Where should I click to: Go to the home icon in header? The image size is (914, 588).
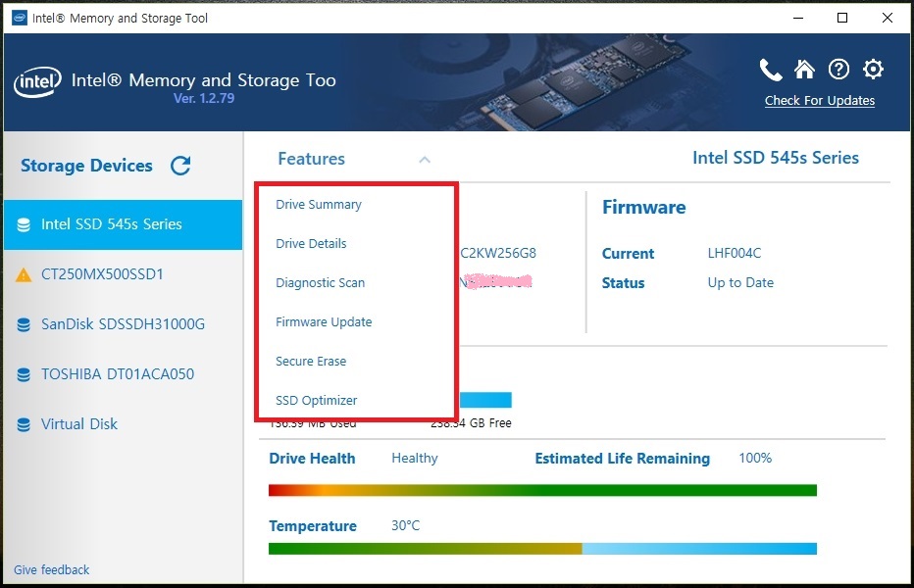804,70
